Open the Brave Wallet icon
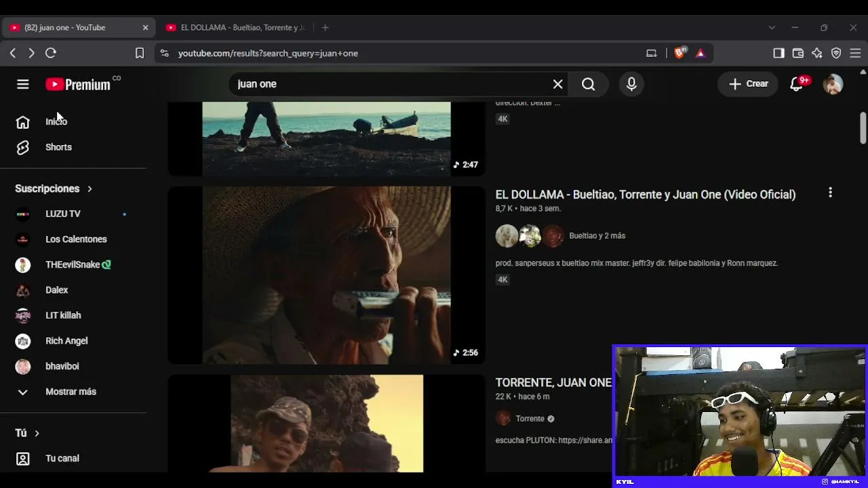The image size is (868, 488). pyautogui.click(x=798, y=53)
